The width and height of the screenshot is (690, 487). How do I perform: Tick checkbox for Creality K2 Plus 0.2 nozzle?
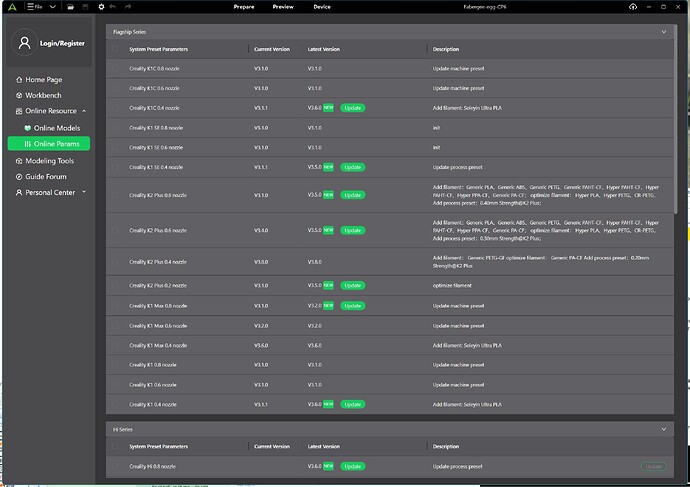point(115,286)
